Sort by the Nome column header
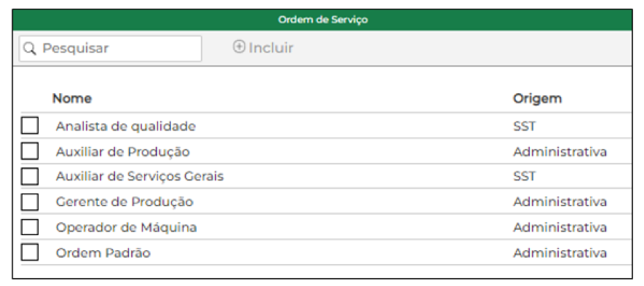 [72, 99]
